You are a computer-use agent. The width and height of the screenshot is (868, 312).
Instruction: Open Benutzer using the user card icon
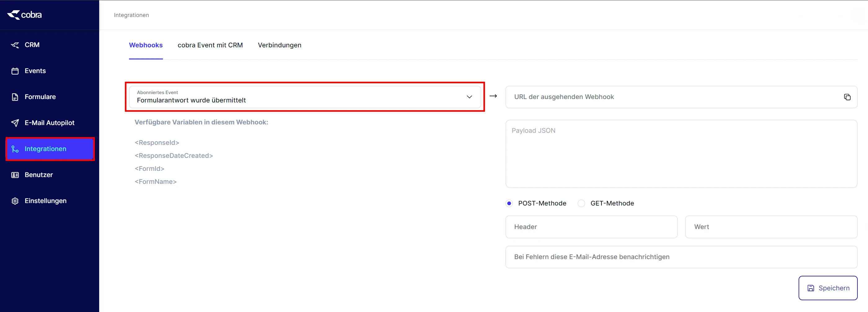(x=15, y=175)
